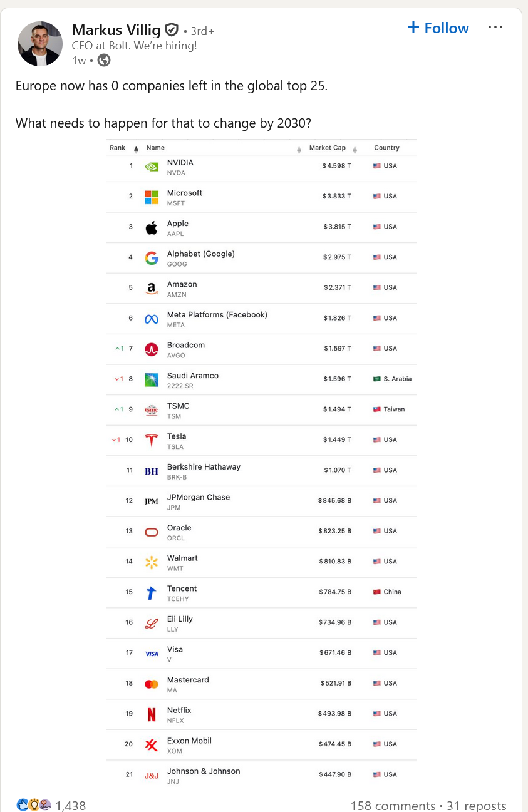The height and width of the screenshot is (812, 528).
Task: Follow Markus Villig
Action: 438,28
